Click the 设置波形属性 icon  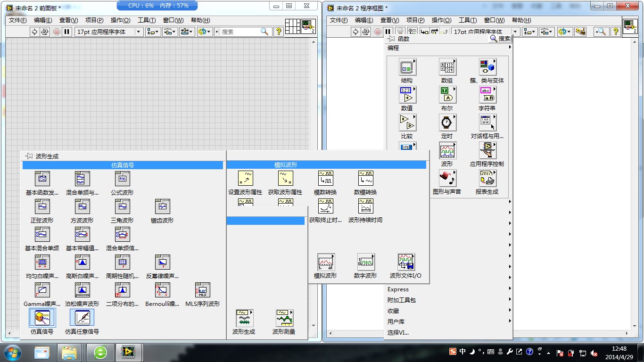pyautogui.click(x=246, y=178)
